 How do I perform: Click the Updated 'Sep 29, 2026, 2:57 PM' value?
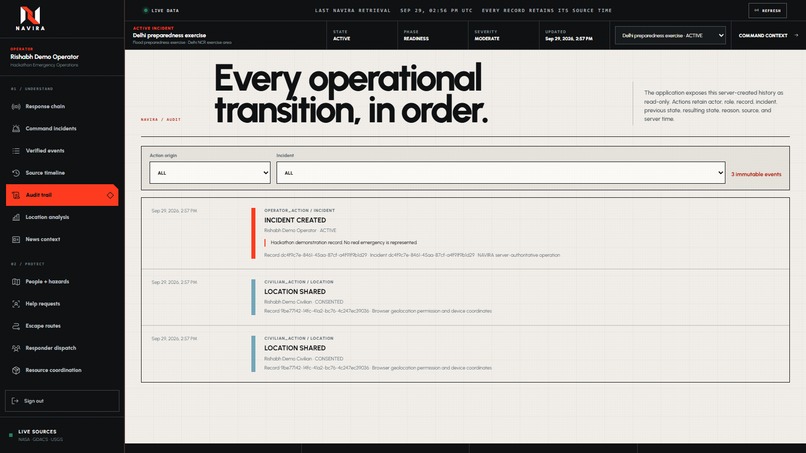pos(569,39)
